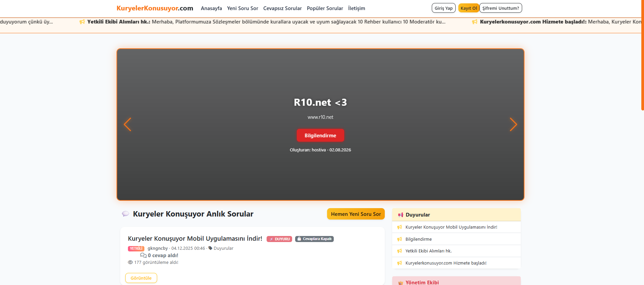This screenshot has height=285, width=644.
Task: Click megaphone icon beside sidebar Bilgilendirme row
Action: click(x=400, y=239)
